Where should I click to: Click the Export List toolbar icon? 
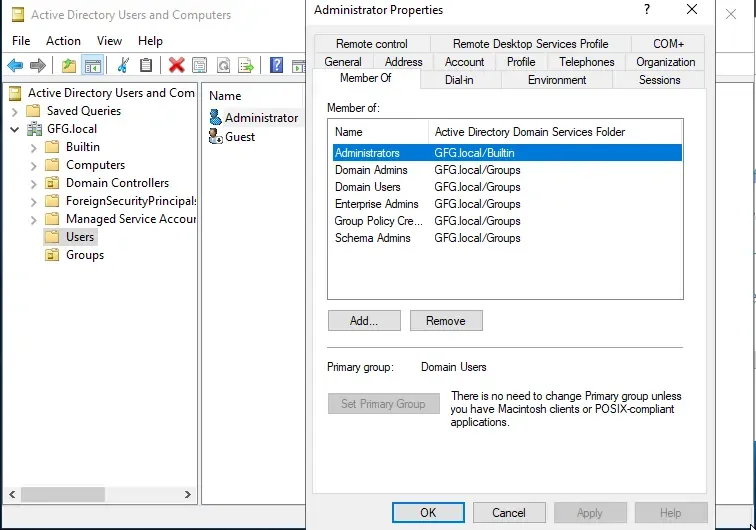tap(246, 65)
